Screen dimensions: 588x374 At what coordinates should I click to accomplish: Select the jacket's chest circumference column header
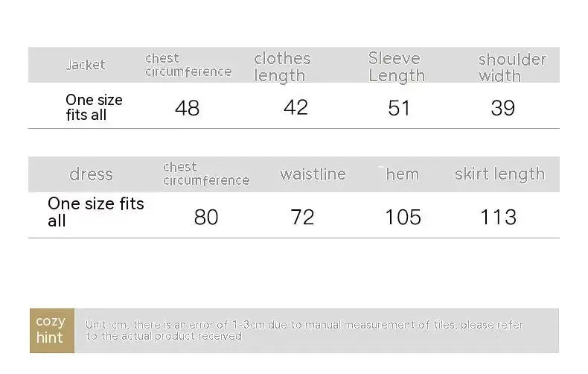(188, 65)
